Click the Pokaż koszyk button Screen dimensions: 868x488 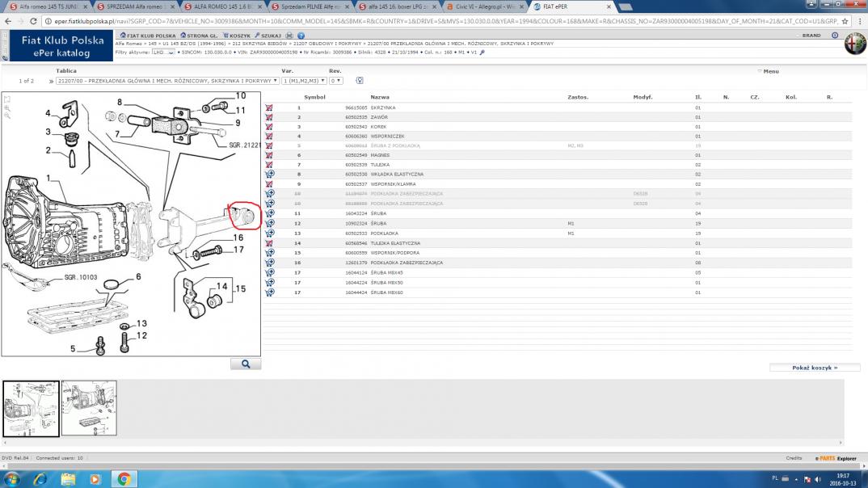815,368
